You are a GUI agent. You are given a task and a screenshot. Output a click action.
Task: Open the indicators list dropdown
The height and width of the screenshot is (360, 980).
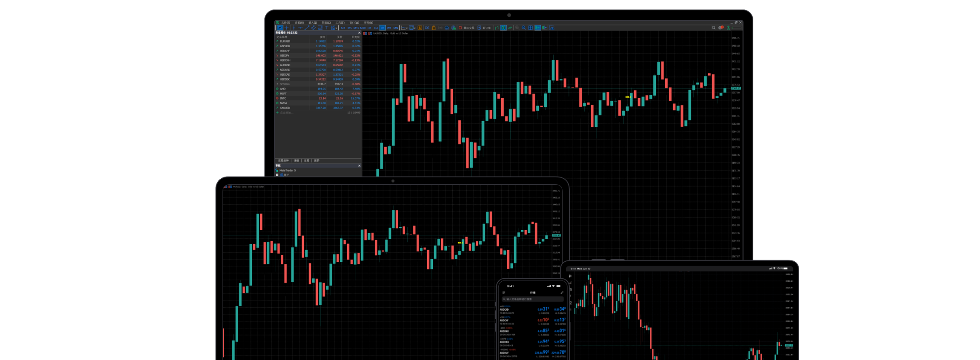click(x=412, y=28)
